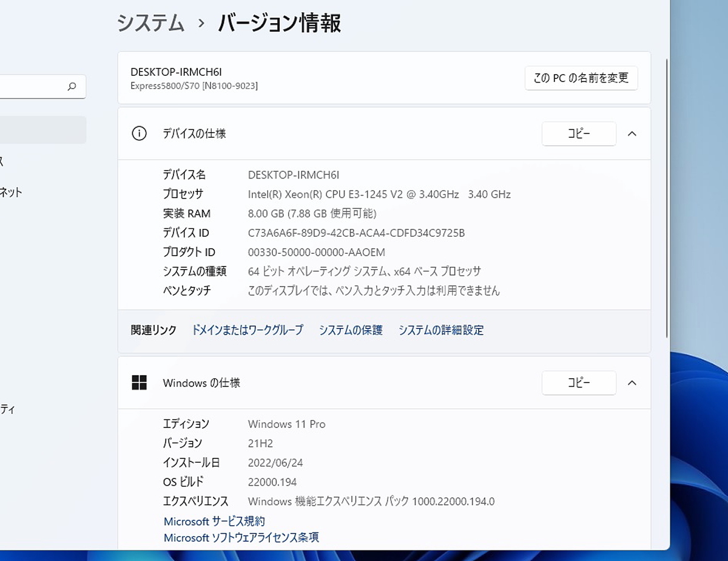The image size is (728, 561).
Task: Select システムの種類 value 64 ビット text
Action: [365, 271]
